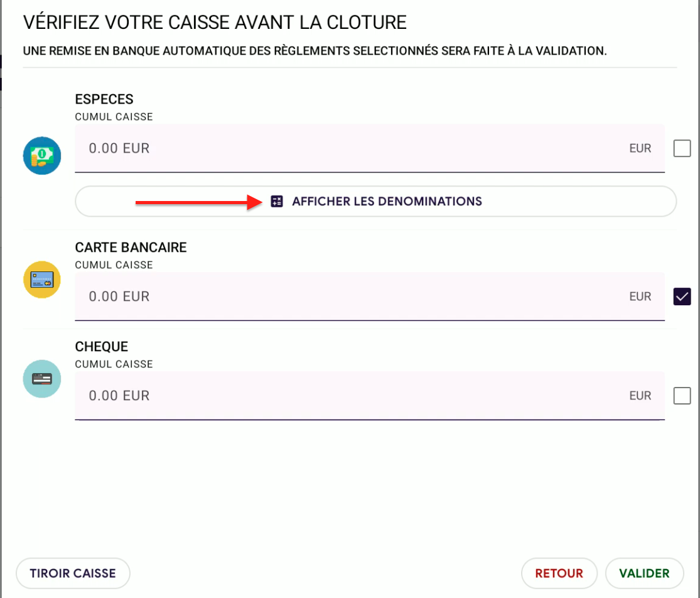Click the EUR suffix in the Carte Bancaire field
Image resolution: width=700 pixels, height=598 pixels.
pos(640,296)
